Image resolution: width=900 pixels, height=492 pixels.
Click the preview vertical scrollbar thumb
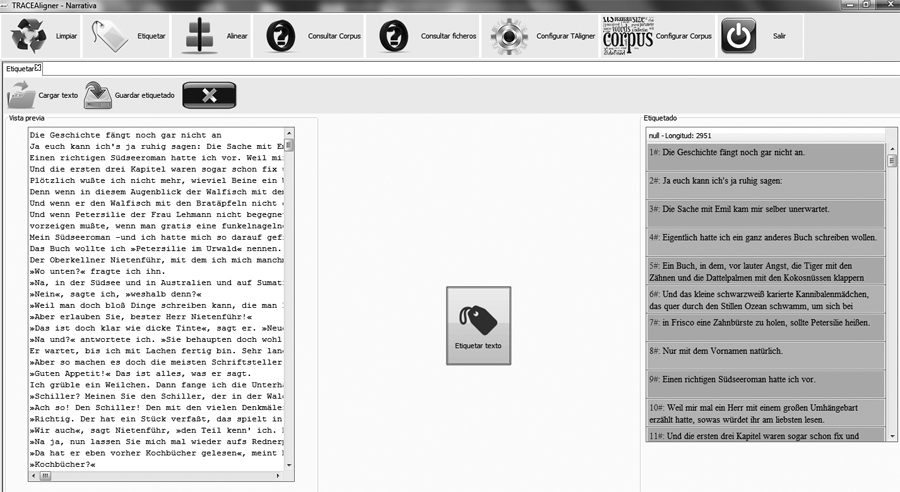(289, 145)
